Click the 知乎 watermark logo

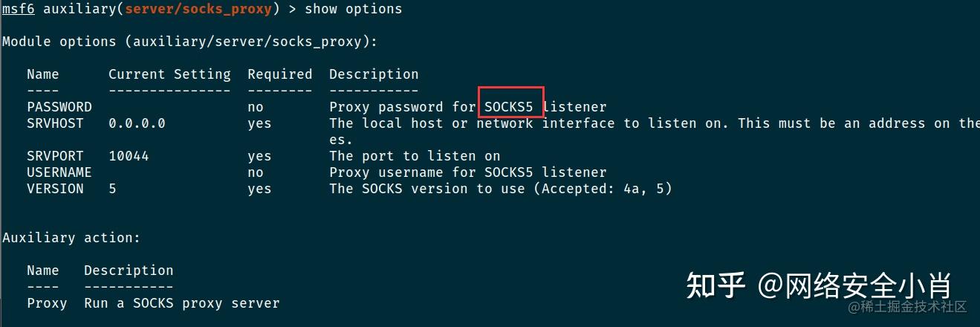click(x=715, y=285)
